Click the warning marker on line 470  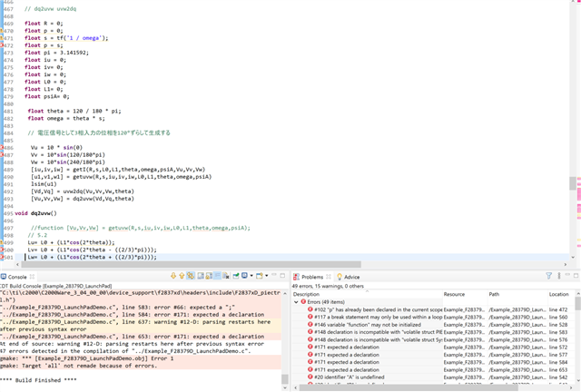click(x=2, y=31)
